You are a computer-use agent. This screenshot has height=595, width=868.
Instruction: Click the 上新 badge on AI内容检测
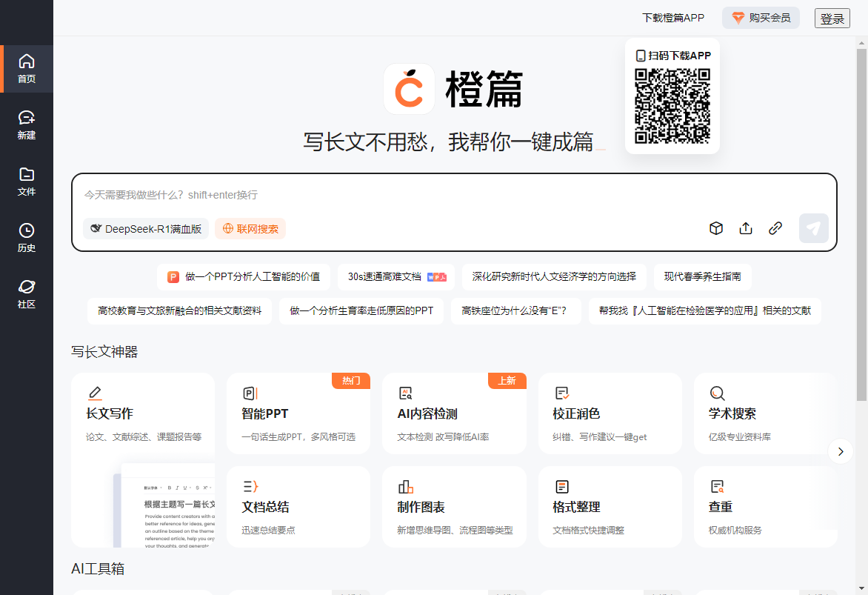click(x=507, y=381)
